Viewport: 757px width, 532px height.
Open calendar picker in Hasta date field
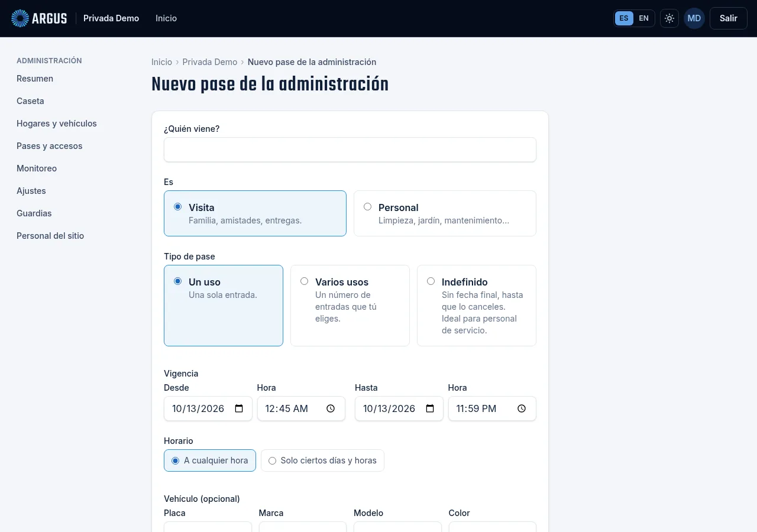(x=430, y=408)
